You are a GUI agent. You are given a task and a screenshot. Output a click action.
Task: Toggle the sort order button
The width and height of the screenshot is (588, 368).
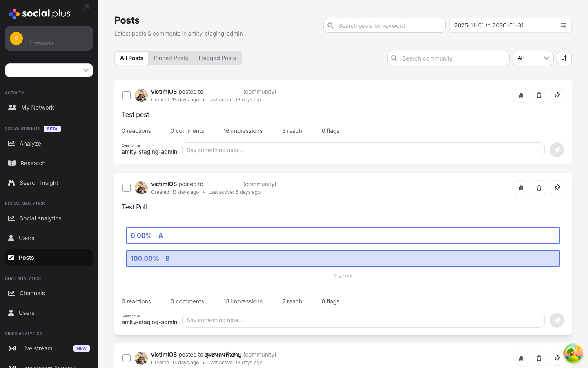click(x=564, y=58)
